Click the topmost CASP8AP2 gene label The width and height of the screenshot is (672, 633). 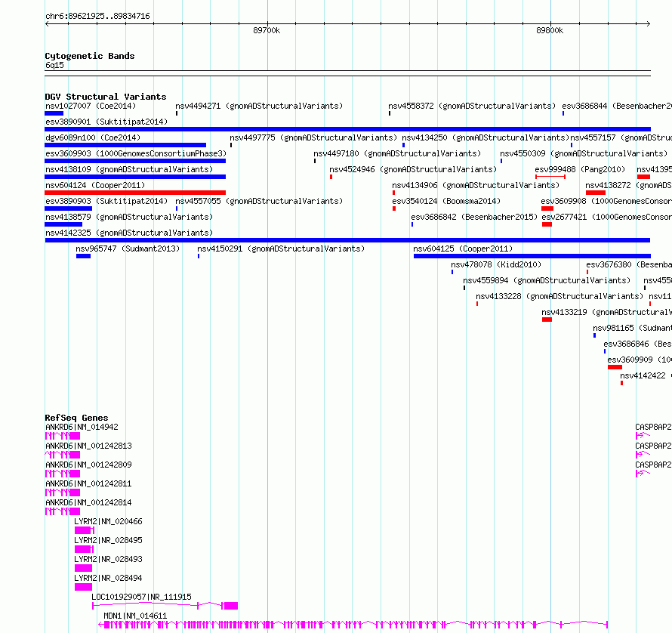(653, 427)
